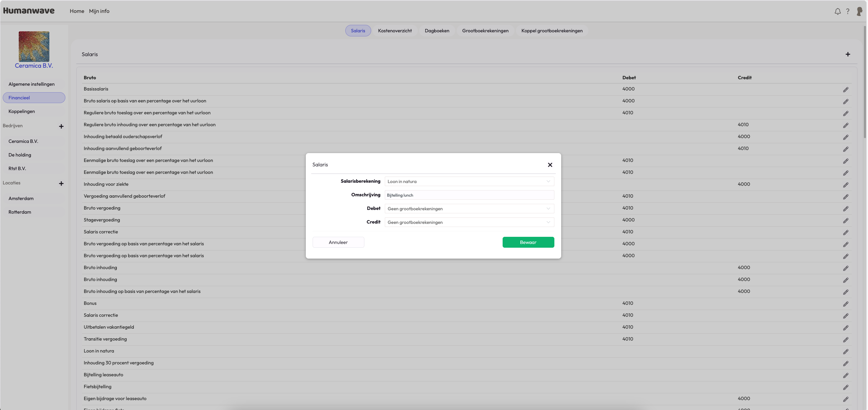Open the Salarisberekening dropdown
The image size is (868, 410).
(x=469, y=181)
